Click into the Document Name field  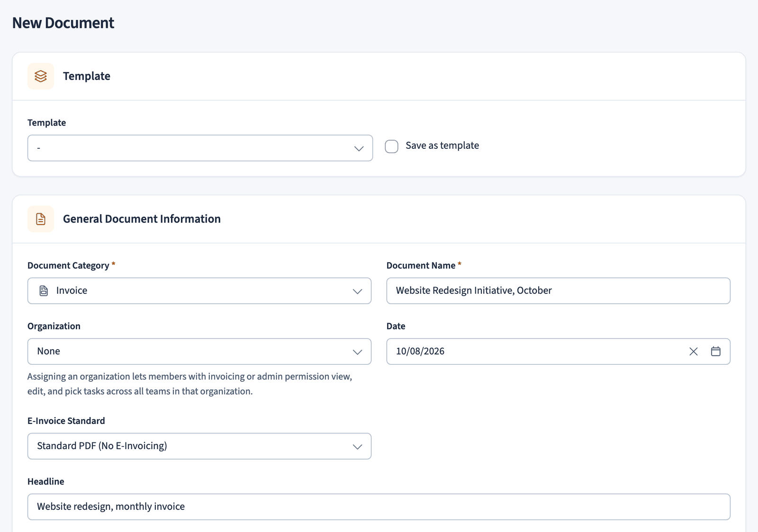[x=558, y=291]
